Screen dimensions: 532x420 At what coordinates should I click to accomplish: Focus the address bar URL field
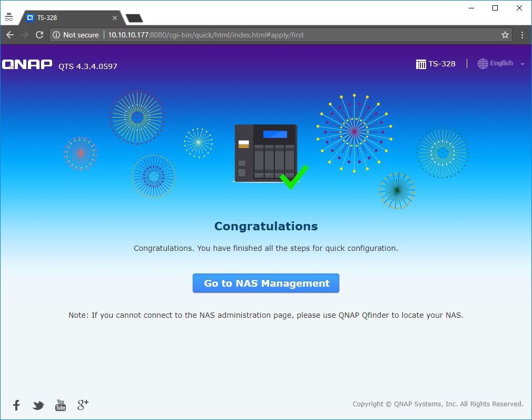click(x=281, y=35)
